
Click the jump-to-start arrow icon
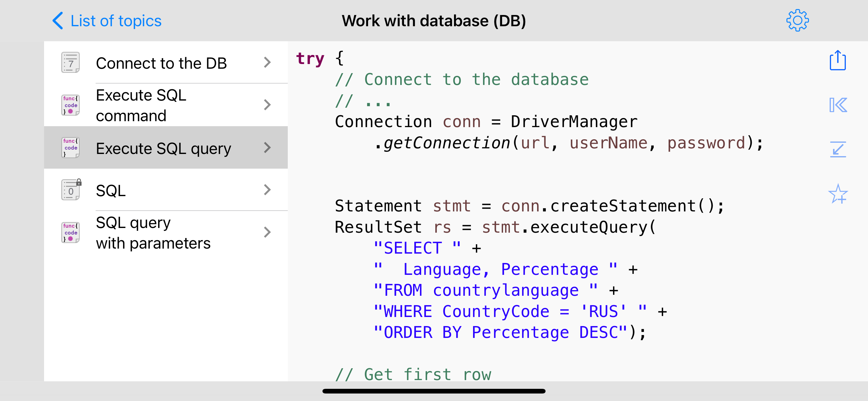pos(838,105)
